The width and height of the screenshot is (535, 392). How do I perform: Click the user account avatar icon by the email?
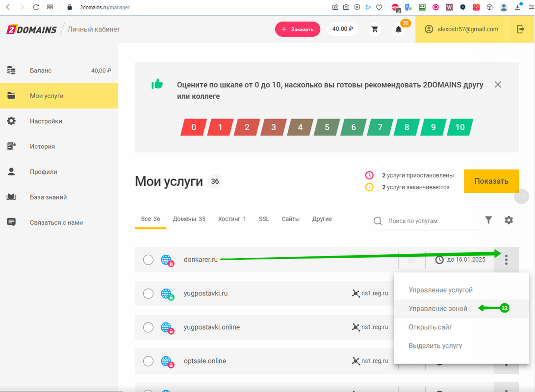coord(429,29)
